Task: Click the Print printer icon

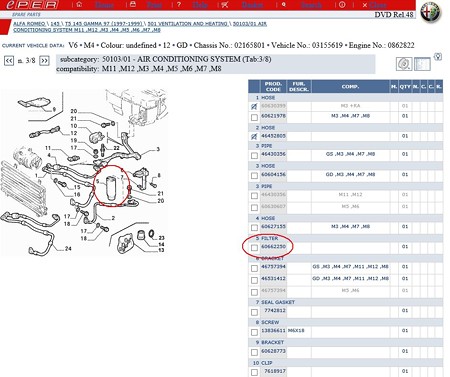Action: [133, 4]
